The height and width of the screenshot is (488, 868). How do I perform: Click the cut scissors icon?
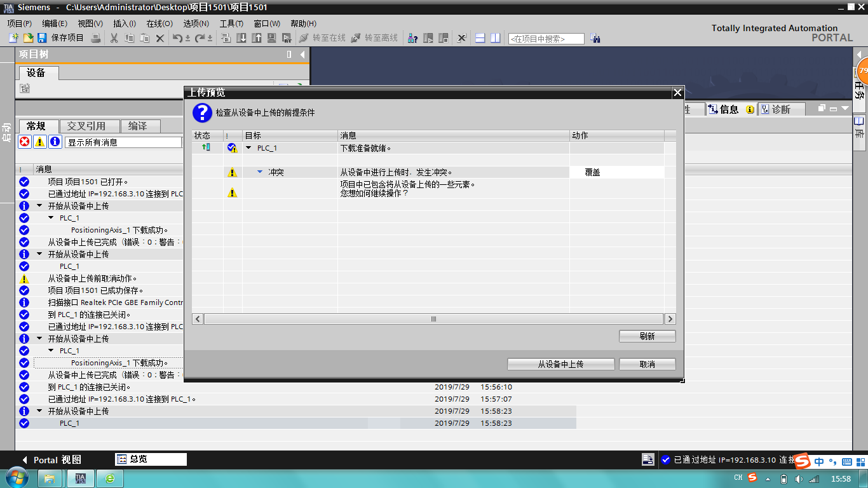pyautogui.click(x=114, y=38)
